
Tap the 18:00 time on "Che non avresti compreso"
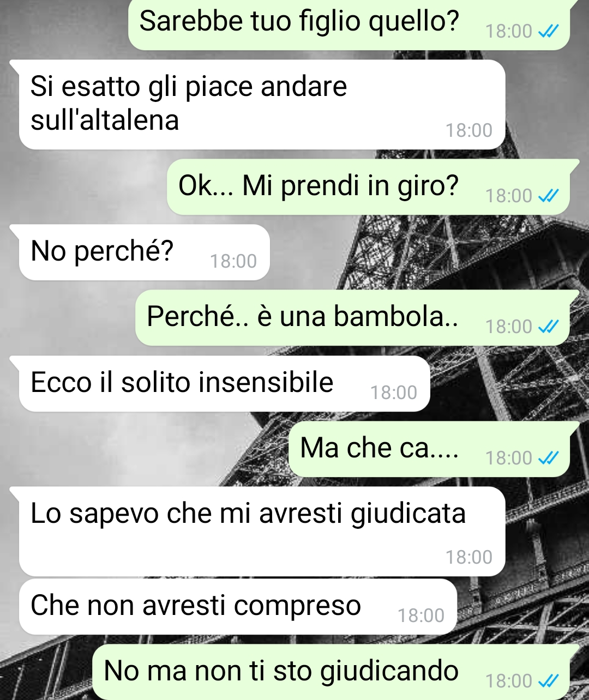421,615
